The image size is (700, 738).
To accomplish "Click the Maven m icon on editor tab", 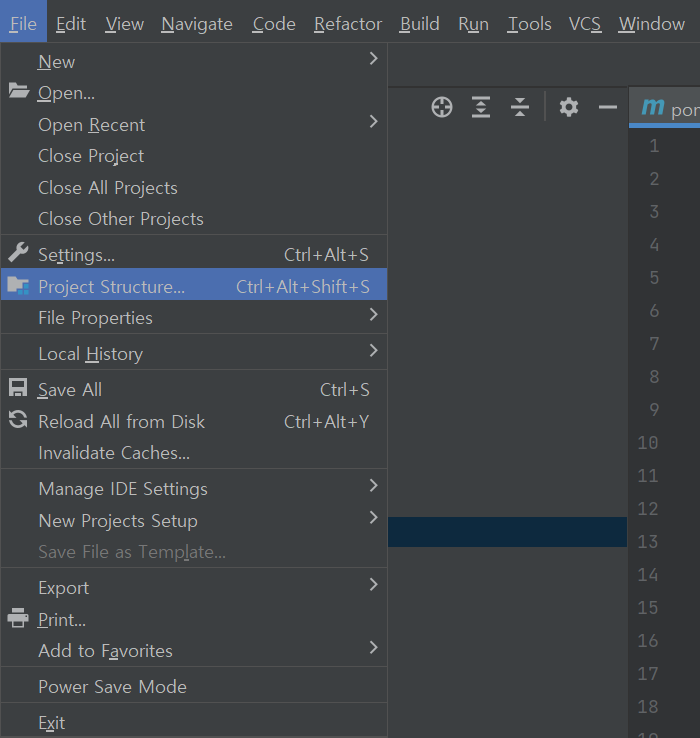I will tap(653, 107).
